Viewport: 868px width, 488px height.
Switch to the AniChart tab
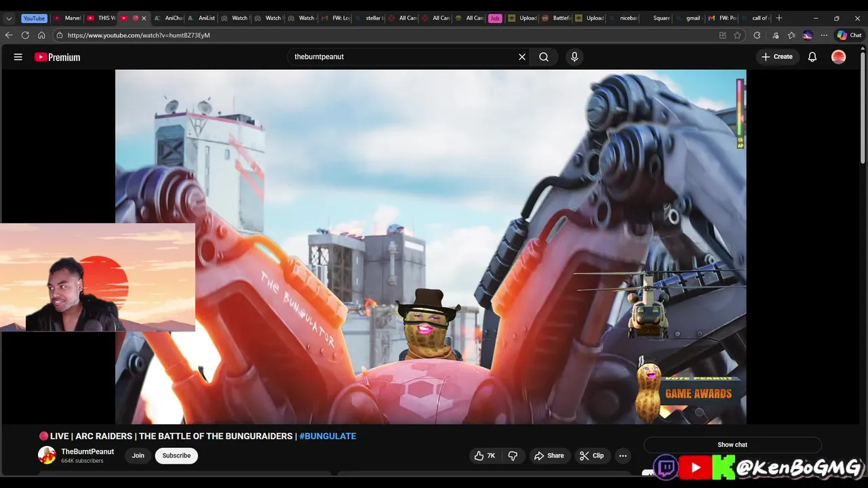167,18
